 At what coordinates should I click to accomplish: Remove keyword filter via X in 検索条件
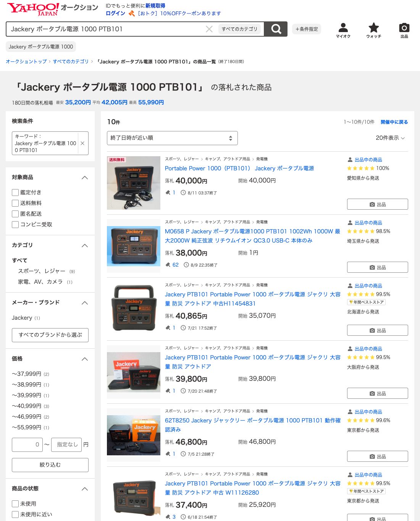[82, 143]
